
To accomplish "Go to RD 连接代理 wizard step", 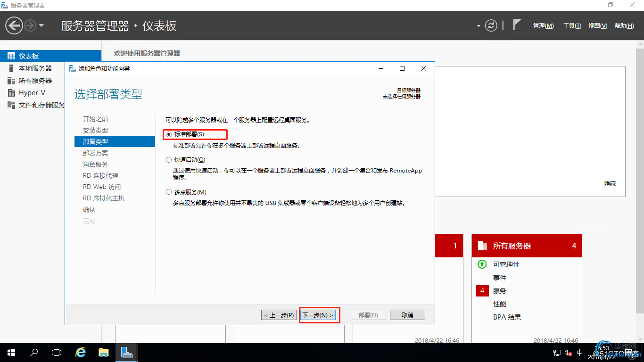I will pos(100,175).
